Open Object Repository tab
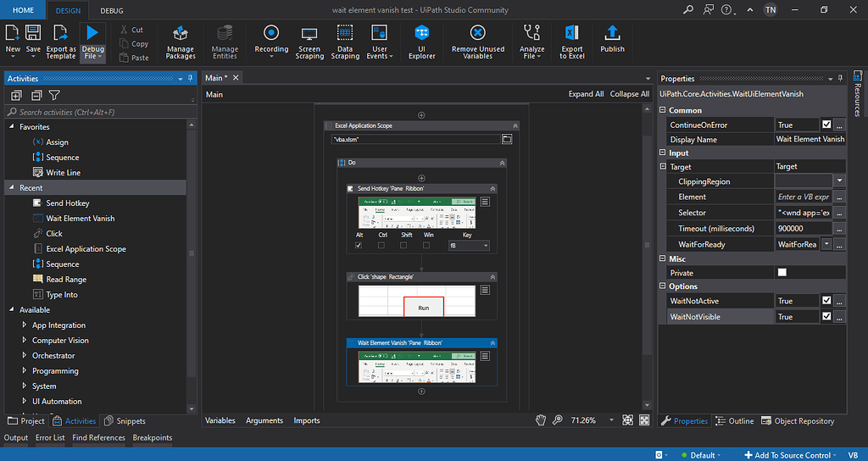This screenshot has height=461, width=868. [798, 420]
